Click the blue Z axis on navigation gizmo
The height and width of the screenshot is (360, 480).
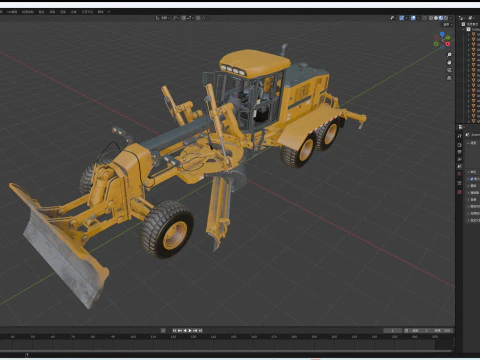tap(442, 34)
